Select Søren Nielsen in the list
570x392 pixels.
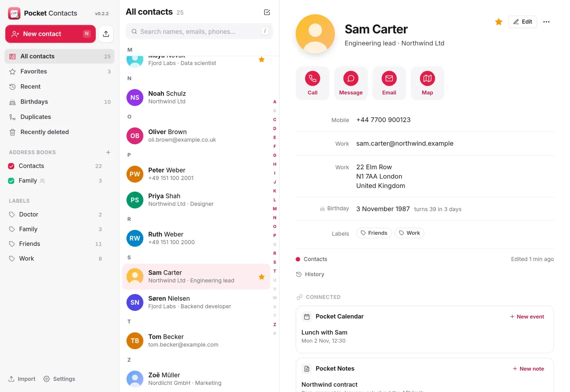196,302
